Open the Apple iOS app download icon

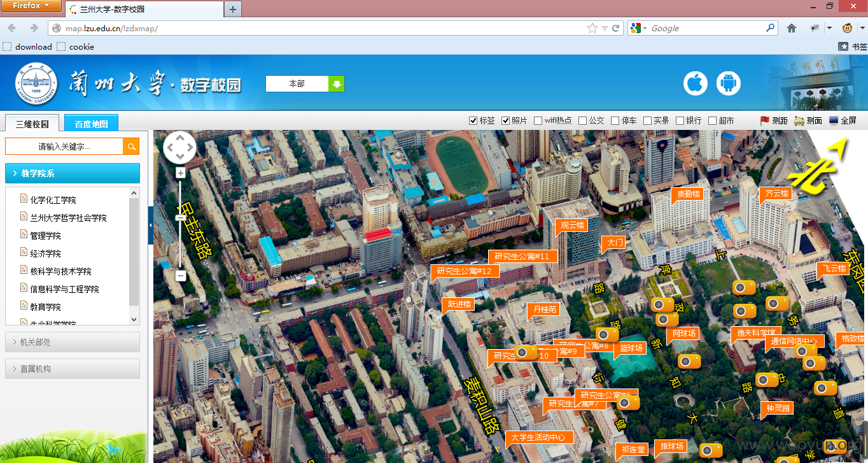[696, 83]
